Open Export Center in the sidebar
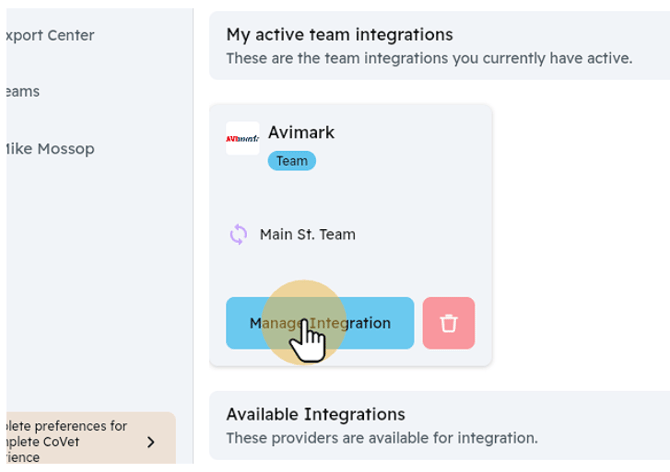 pos(50,36)
